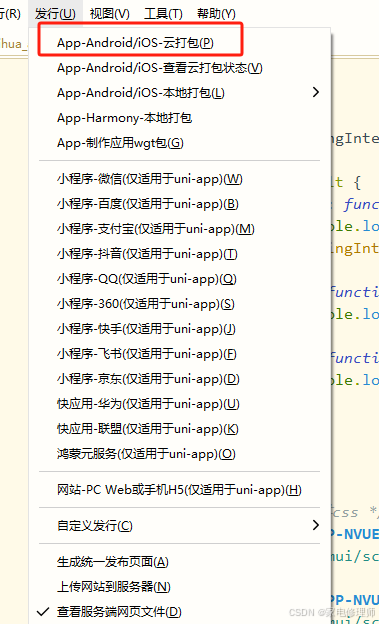This screenshot has width=379, height=624.
Task: Open 自定义发行(C) entry
Action: (x=95, y=526)
